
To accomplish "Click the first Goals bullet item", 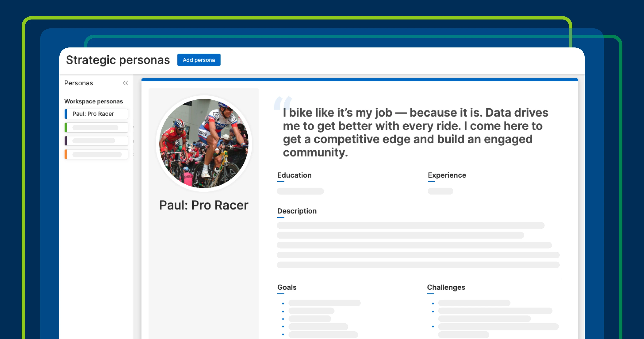I will pos(324,303).
